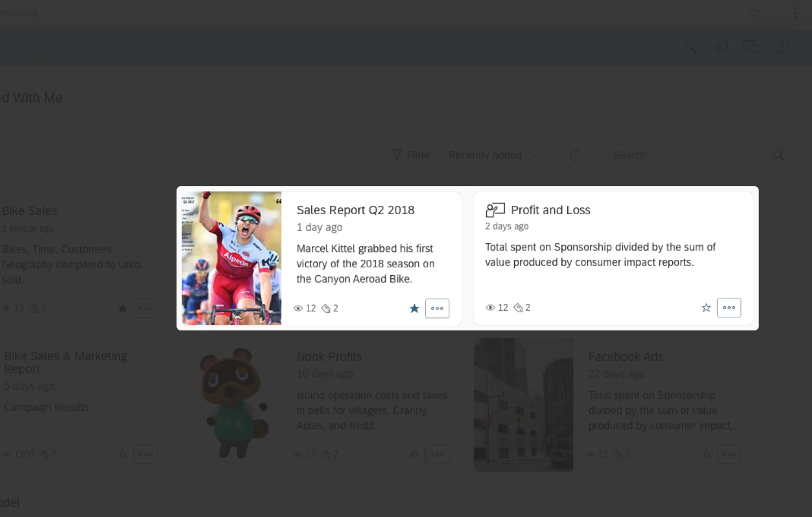Screen dimensions: 812x517
Task: Open the Sales Report Q2 2018 title
Action: [x=355, y=210]
